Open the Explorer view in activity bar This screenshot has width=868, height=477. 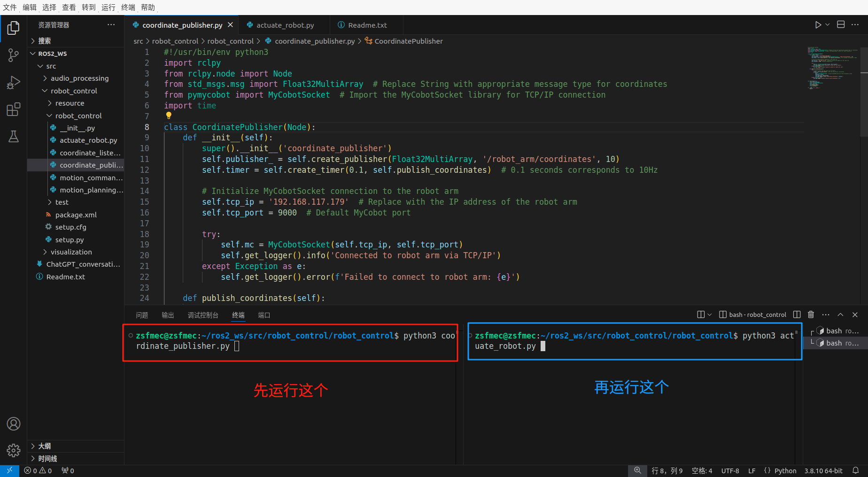pos(13,28)
